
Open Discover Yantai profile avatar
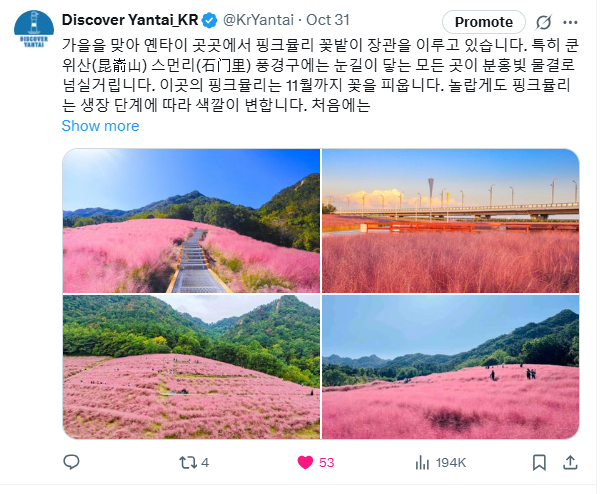[34, 29]
